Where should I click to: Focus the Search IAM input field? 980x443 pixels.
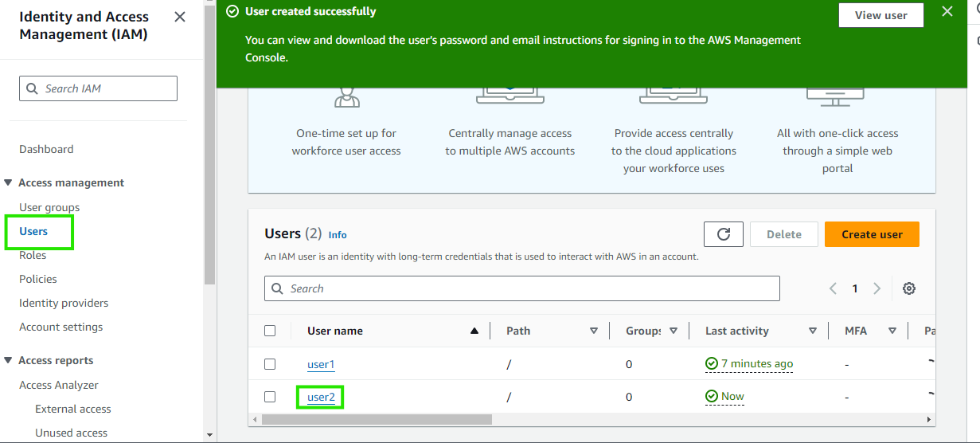tap(98, 88)
